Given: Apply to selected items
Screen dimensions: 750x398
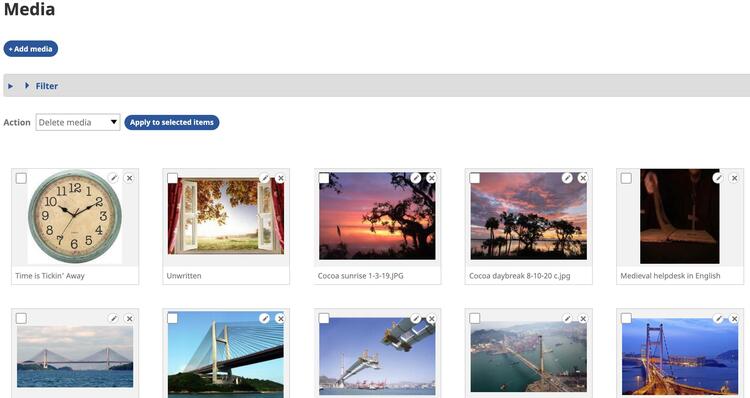Looking at the screenshot, I should coord(172,122).
